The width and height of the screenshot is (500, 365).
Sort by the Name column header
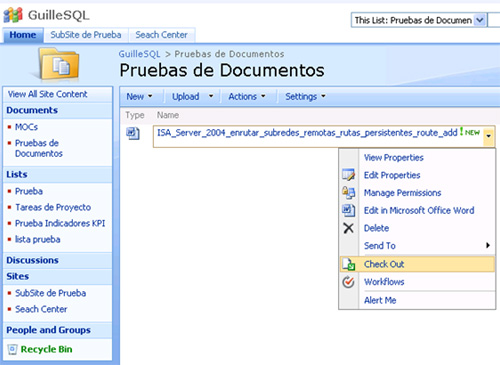(x=168, y=115)
